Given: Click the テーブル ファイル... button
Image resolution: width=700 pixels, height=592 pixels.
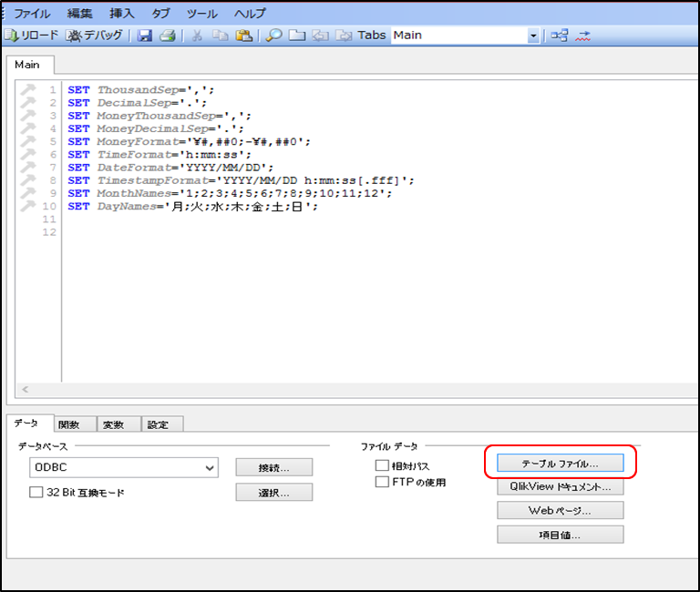Looking at the screenshot, I should pyautogui.click(x=561, y=463).
